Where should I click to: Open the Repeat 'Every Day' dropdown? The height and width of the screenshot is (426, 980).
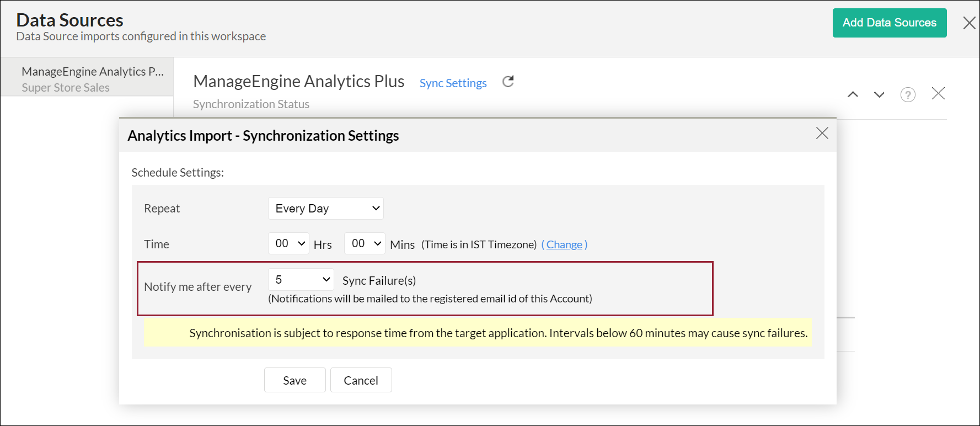(x=326, y=209)
